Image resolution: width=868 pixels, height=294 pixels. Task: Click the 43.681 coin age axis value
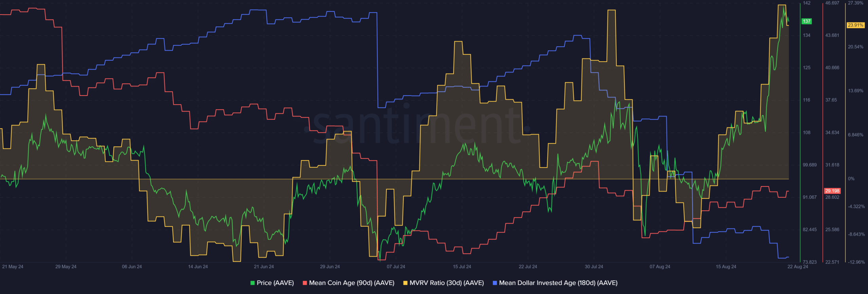tap(832, 35)
